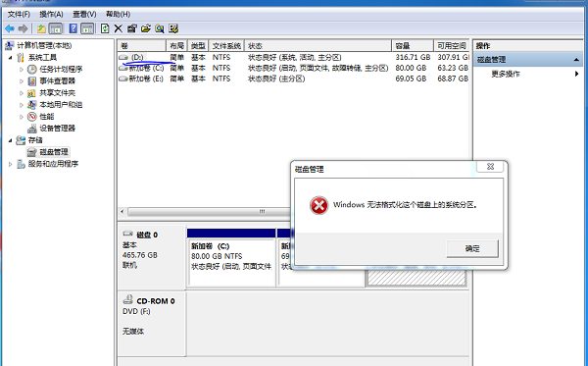This screenshot has width=588, height=366.
Task: Click the 事件查看器 icon
Action: 32,81
